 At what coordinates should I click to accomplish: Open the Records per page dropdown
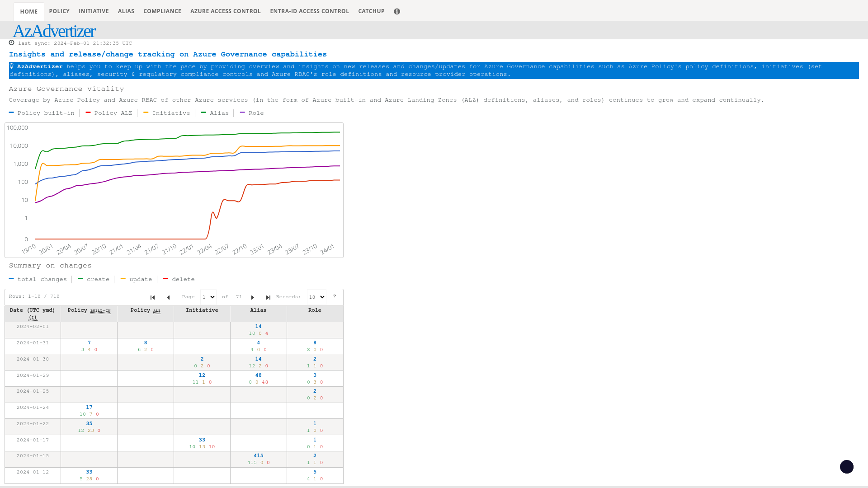click(316, 297)
